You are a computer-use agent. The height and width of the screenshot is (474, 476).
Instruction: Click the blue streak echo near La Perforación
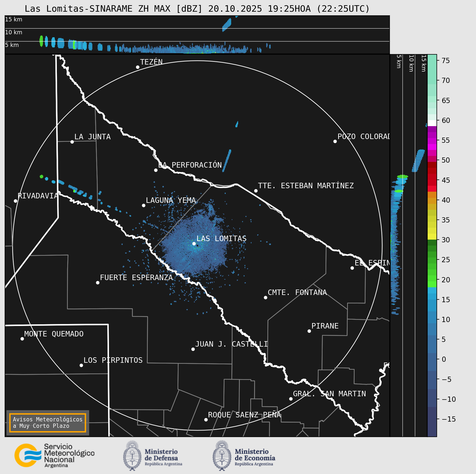coord(227,161)
